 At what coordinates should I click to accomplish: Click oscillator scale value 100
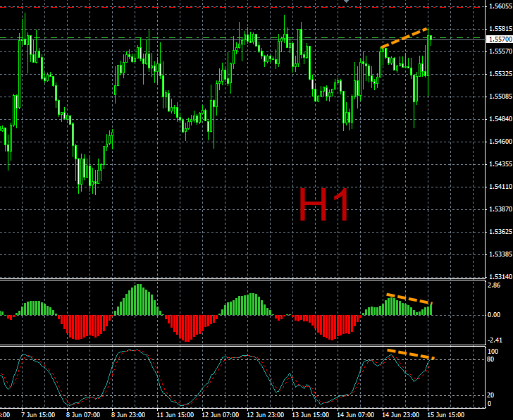point(493,352)
